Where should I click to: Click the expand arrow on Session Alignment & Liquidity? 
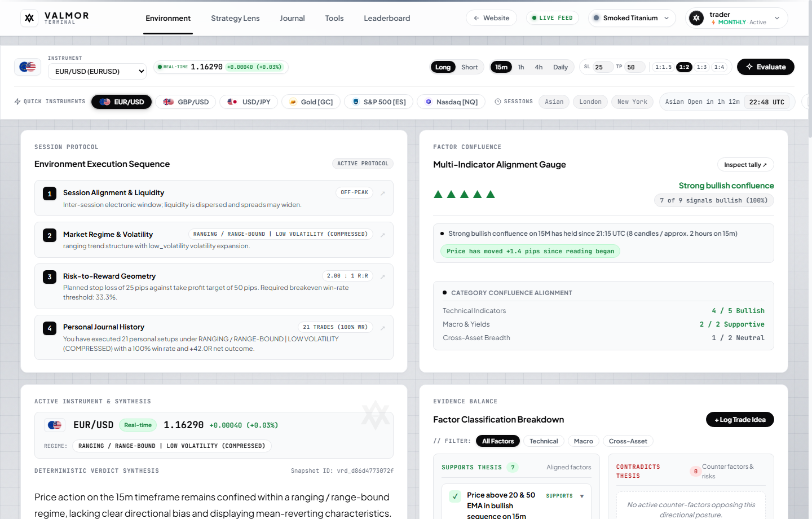[383, 193]
